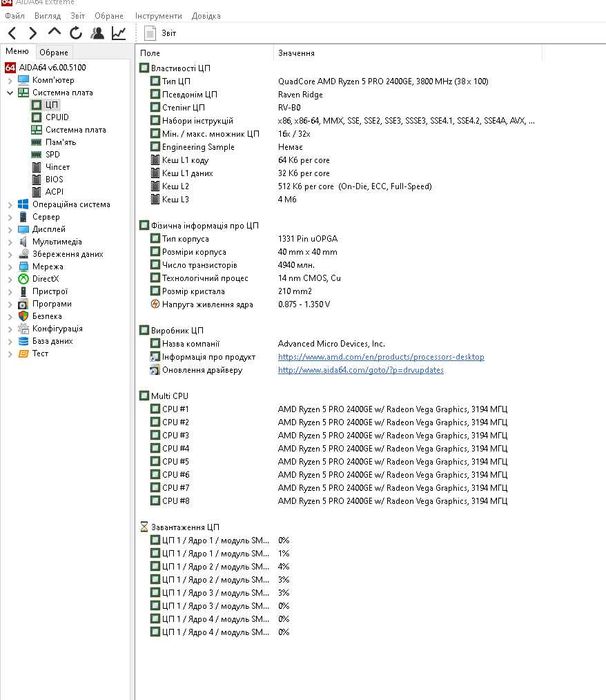Click the Звіт report toolbar button
Image resolution: width=606 pixels, height=700 pixels.
pos(160,33)
